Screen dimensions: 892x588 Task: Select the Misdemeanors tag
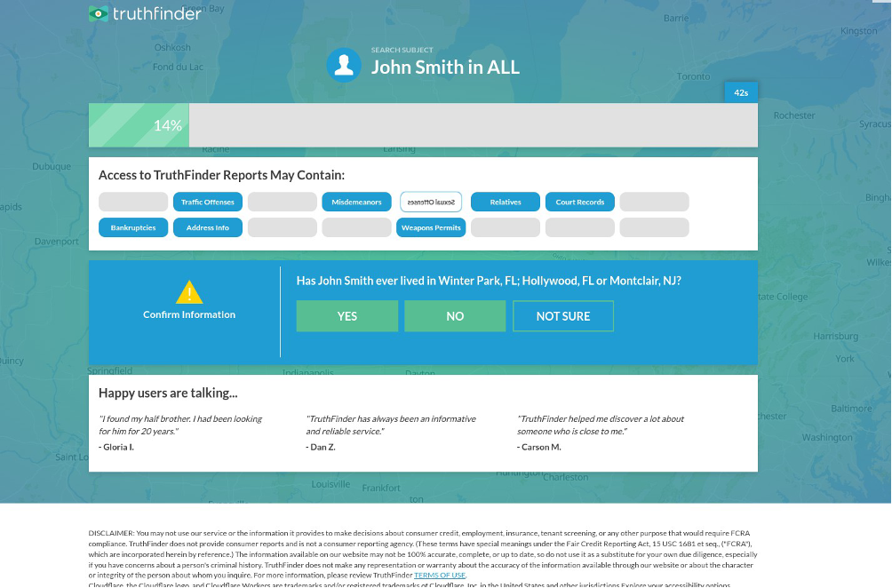(356, 203)
